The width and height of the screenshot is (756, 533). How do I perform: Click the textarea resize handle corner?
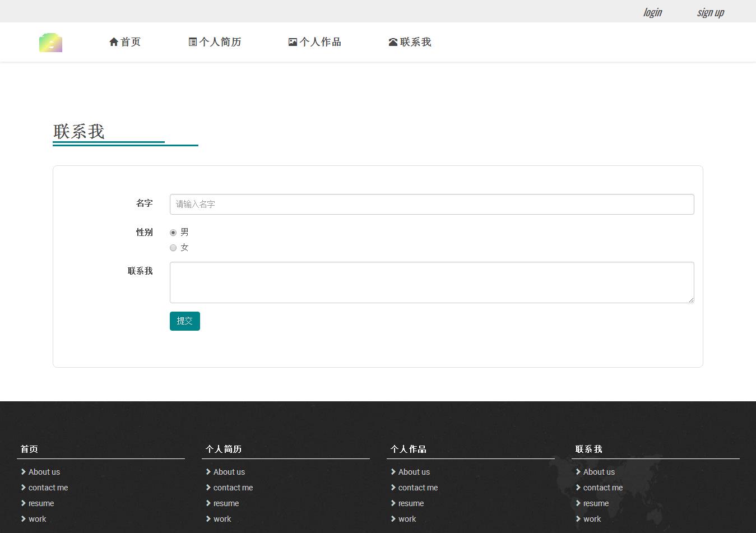click(691, 300)
